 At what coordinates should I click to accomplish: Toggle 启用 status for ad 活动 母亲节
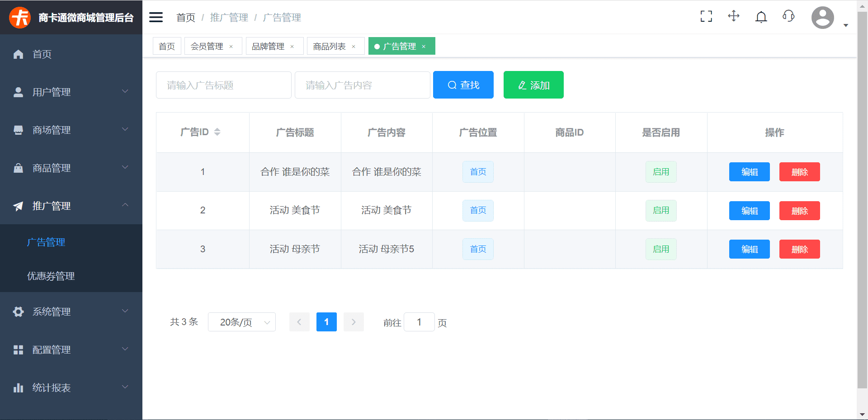[x=661, y=249]
